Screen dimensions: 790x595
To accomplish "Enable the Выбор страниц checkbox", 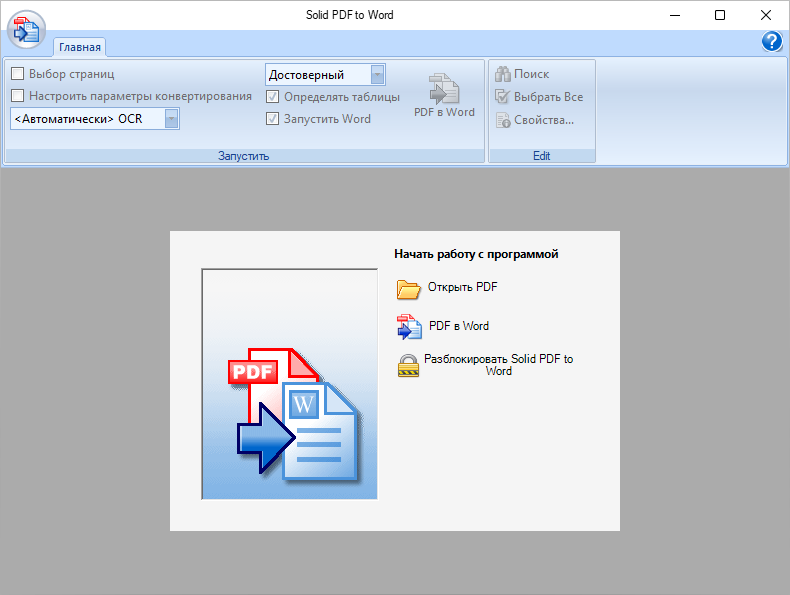I will (18, 74).
